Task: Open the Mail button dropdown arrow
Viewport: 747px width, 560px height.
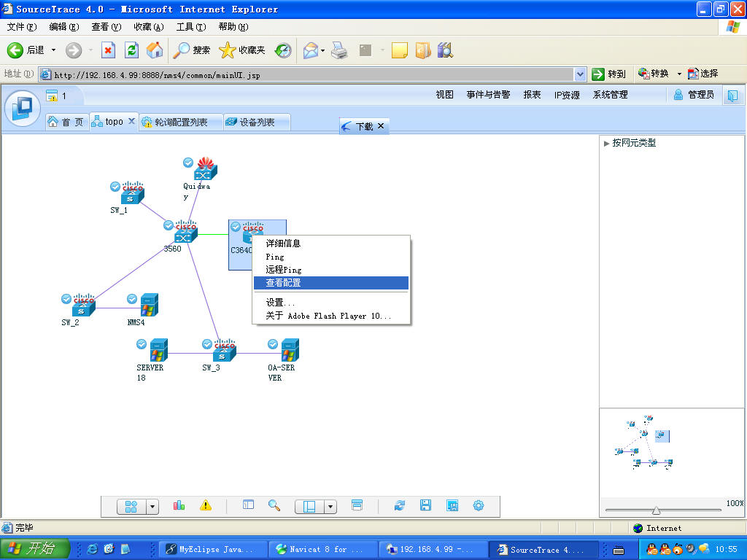Action: [323, 50]
